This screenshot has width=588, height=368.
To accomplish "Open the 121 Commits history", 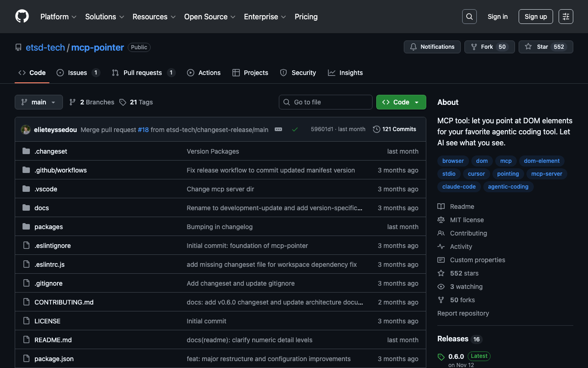I will (x=395, y=129).
